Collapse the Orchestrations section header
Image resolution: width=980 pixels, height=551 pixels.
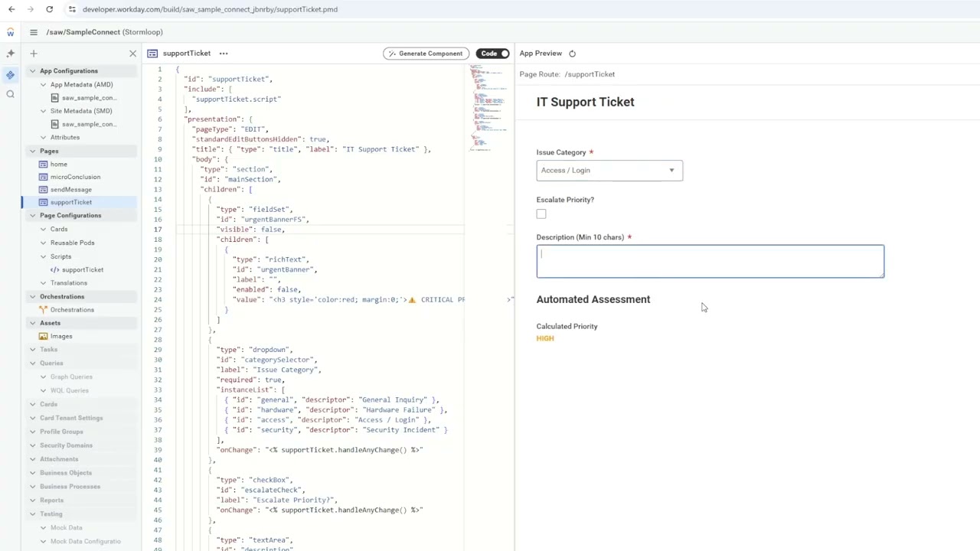(33, 297)
